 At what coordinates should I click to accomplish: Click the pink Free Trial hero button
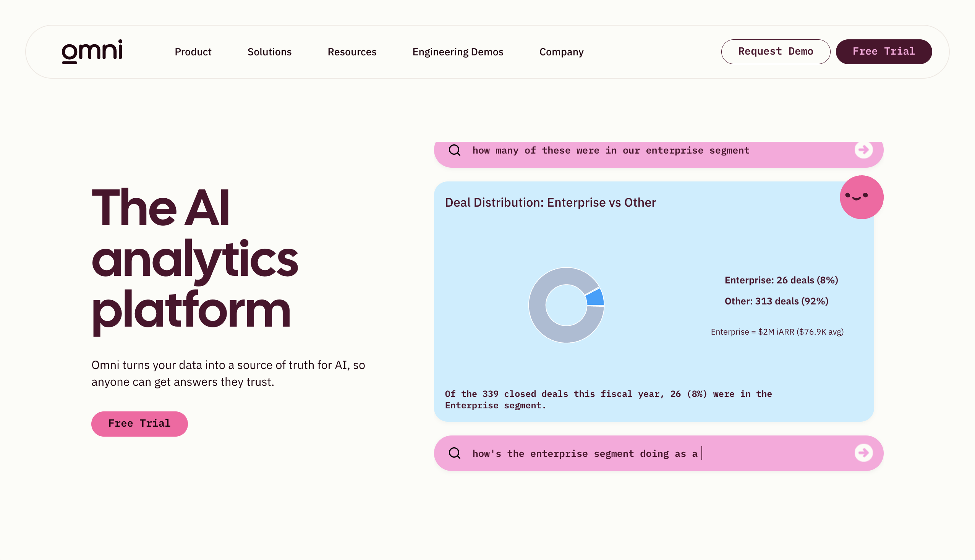[139, 424]
